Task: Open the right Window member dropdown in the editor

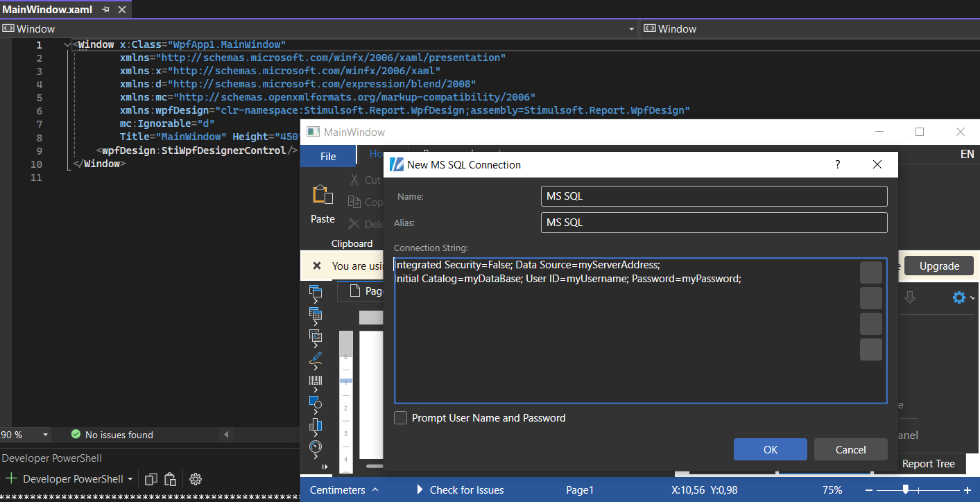Action: point(811,29)
